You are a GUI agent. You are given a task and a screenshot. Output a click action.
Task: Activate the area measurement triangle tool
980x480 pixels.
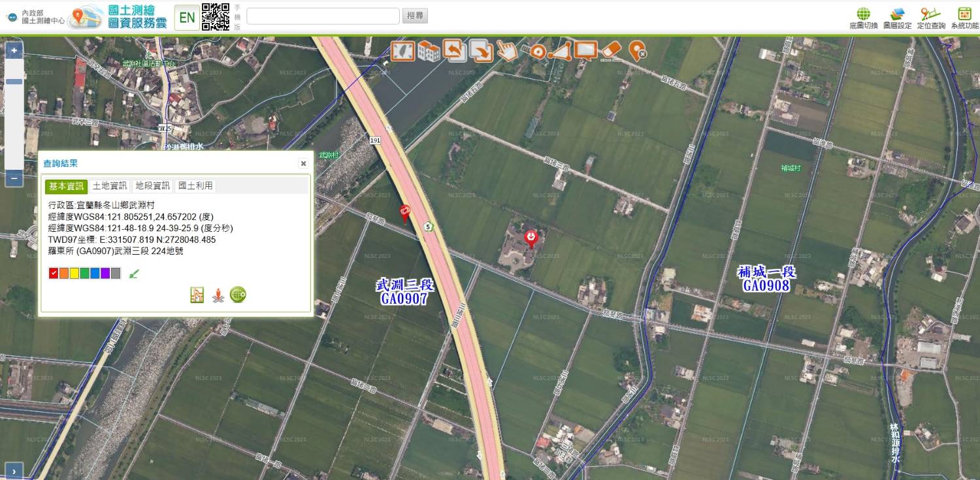coord(559,51)
